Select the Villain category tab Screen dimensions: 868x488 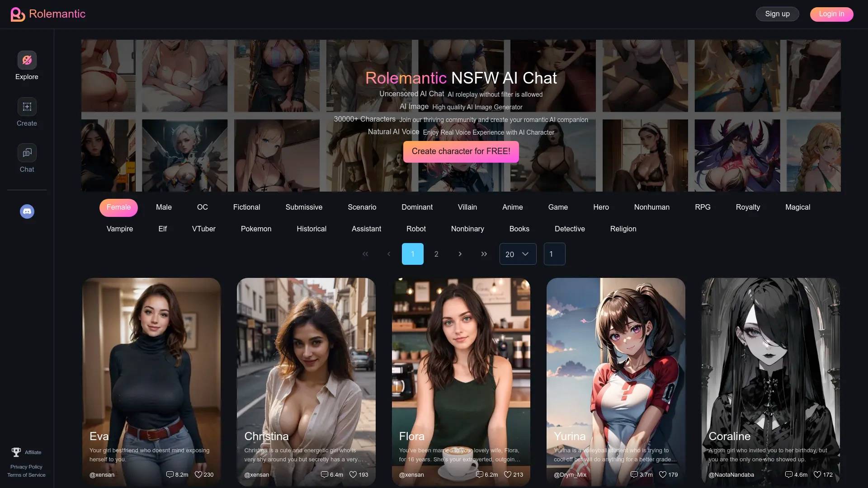467,207
